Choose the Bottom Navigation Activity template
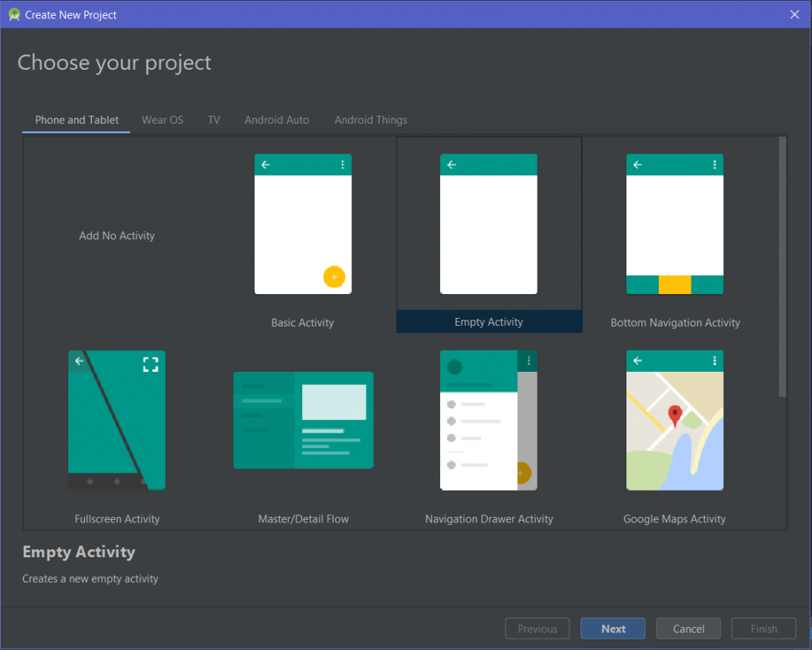 [674, 224]
